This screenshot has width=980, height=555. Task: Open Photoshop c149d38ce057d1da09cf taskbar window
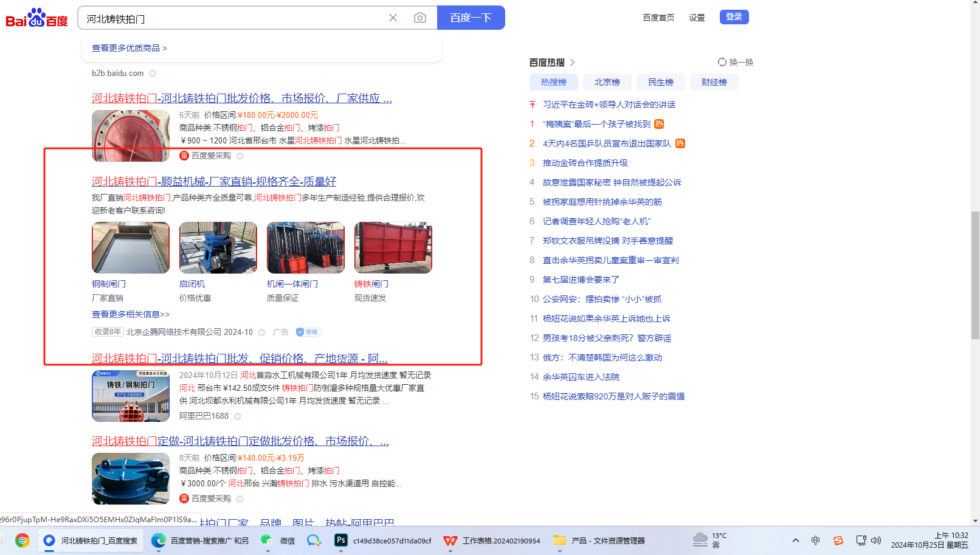(x=383, y=540)
